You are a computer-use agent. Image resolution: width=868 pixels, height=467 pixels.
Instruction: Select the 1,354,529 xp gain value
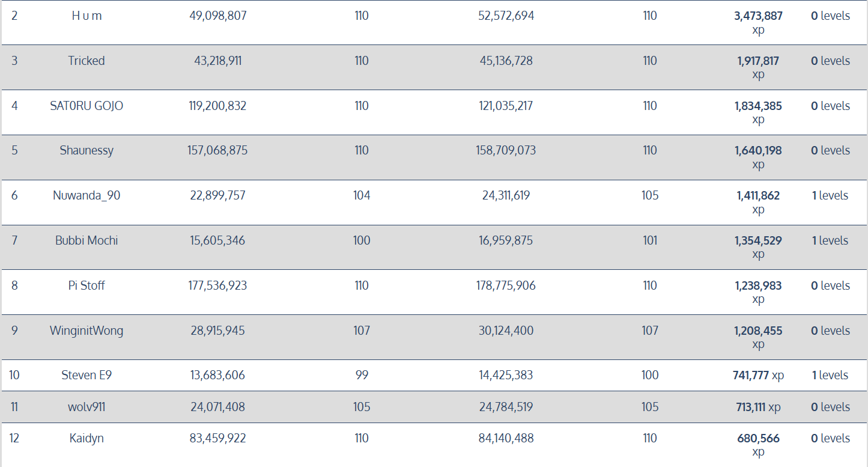758,240
